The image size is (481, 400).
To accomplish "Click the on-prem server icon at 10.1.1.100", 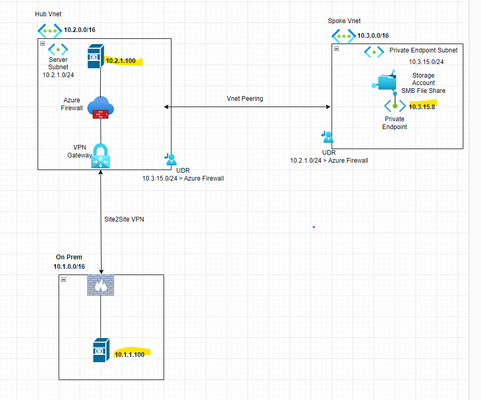I will [101, 350].
